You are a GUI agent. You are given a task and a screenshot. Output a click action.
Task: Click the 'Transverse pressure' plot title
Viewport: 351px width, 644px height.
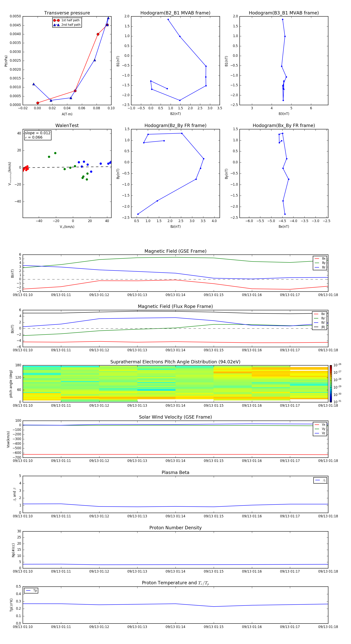(x=67, y=13)
